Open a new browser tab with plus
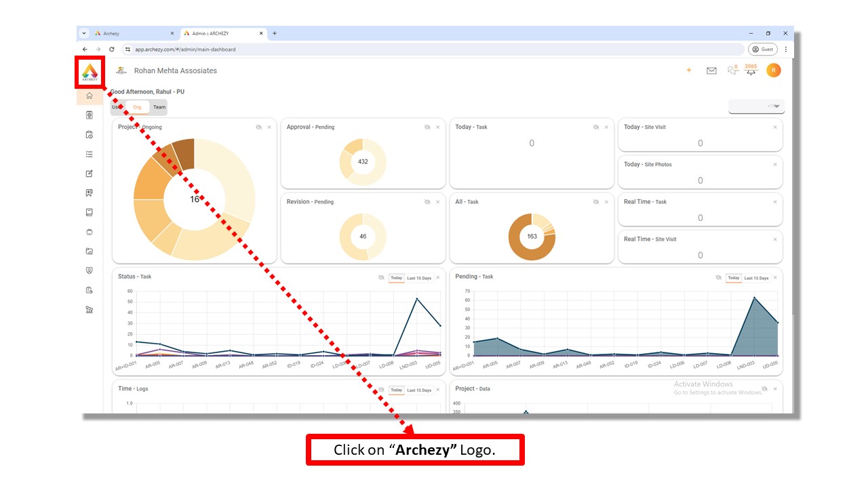 (x=275, y=33)
